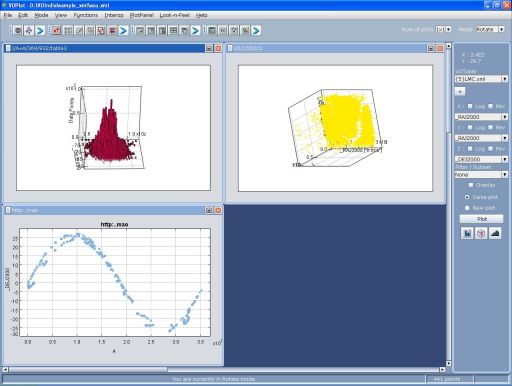Click the toolbar icon left of the table grid
This screenshot has height=386, width=512.
162,31
